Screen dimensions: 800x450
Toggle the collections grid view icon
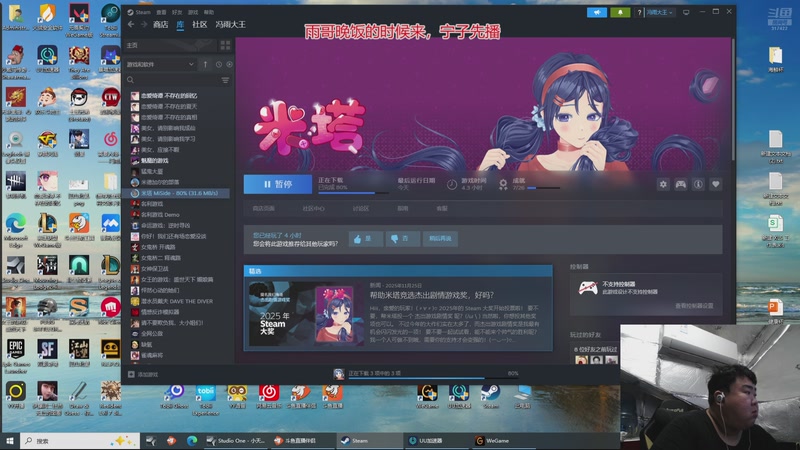coord(225,45)
